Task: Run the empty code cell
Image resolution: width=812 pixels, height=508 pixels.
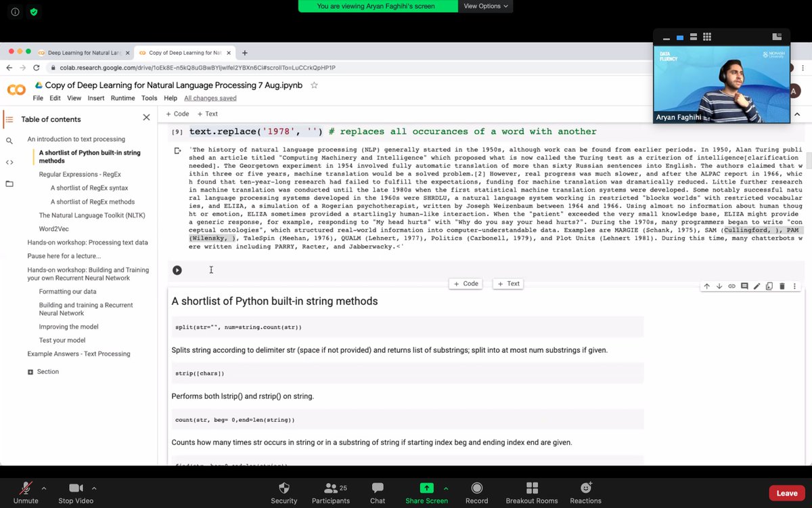Action: click(177, 270)
